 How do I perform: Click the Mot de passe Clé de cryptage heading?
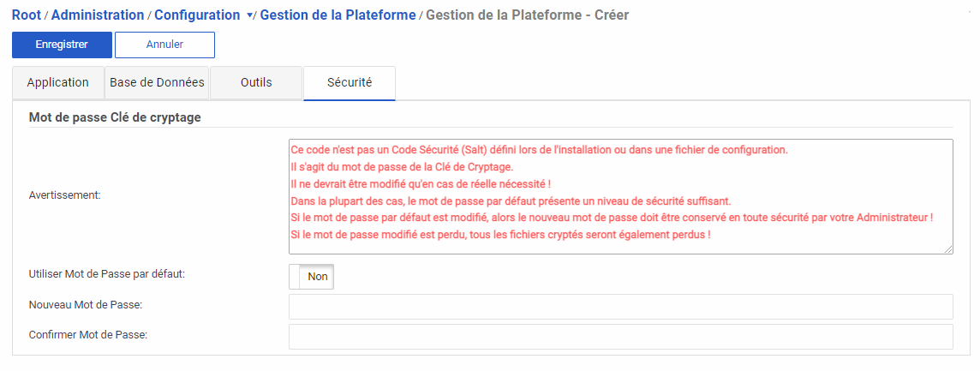[x=115, y=117]
